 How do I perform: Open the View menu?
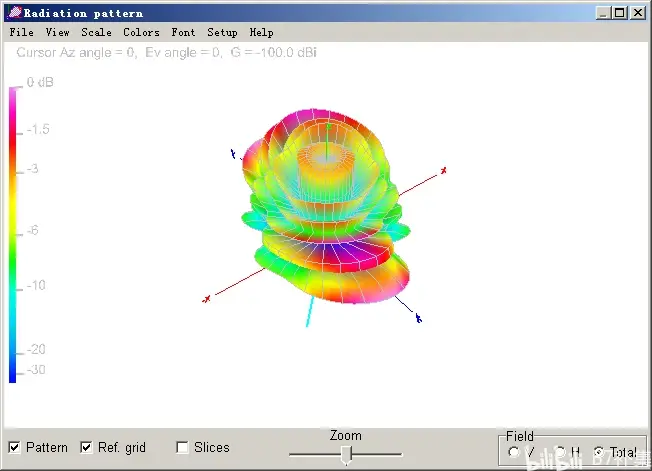(57, 32)
